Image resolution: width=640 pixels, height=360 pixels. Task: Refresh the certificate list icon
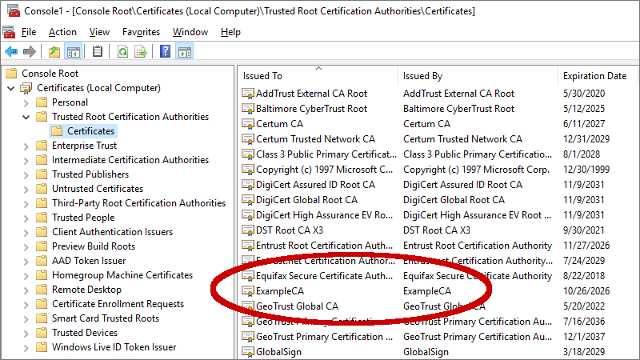point(122,52)
